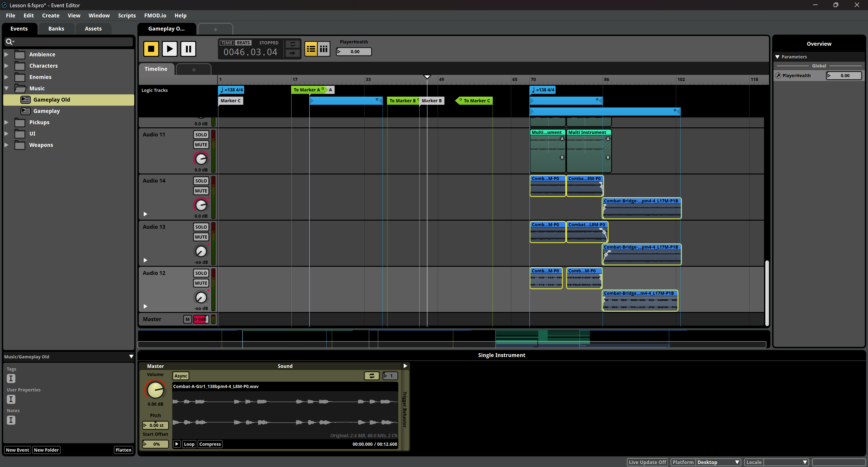Mute the Audio 11 track
This screenshot has width=868, height=467.
coord(201,145)
